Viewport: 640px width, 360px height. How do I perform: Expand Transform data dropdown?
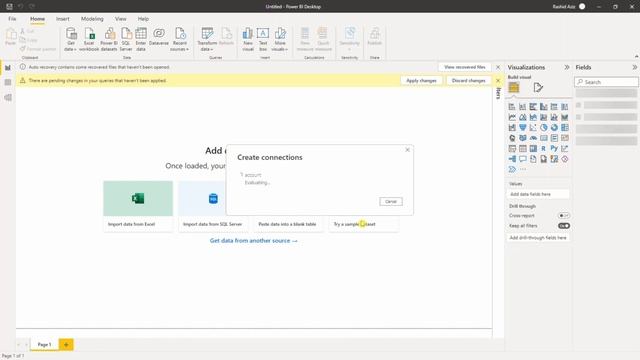pyautogui.click(x=207, y=40)
